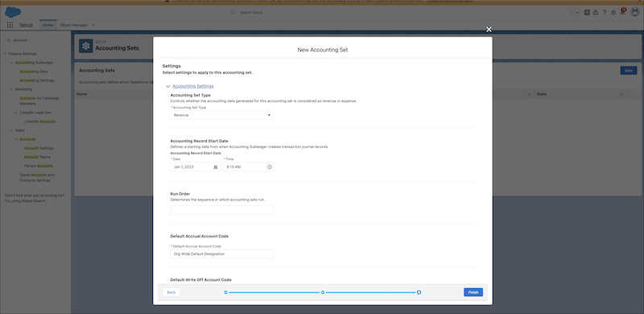This screenshot has width=644, height=314.
Task: Click the Accounting Settings section heading
Action: point(192,86)
